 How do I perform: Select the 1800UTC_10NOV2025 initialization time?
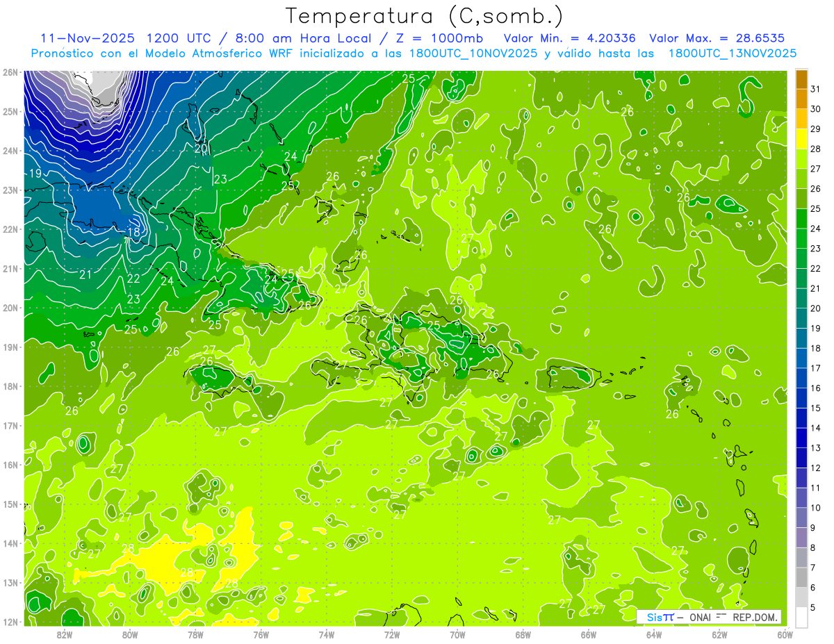tap(471, 53)
